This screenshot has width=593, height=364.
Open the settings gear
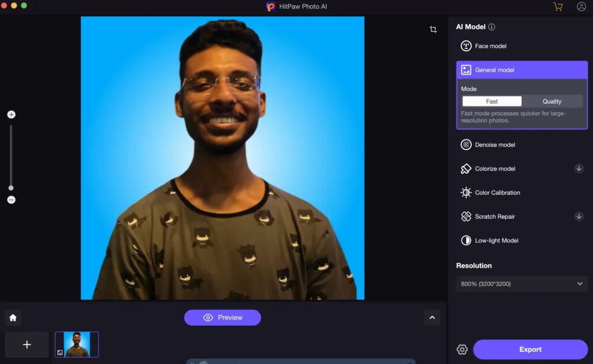[x=462, y=350]
